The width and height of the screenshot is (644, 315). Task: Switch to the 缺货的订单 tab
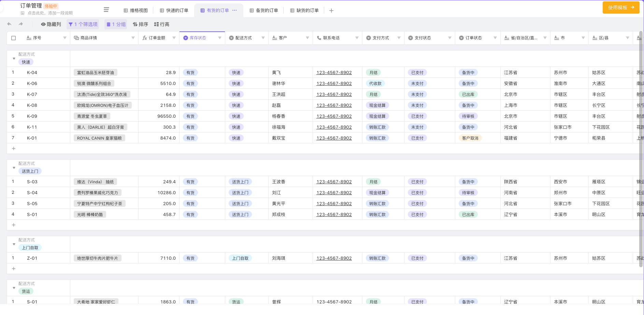[304, 11]
